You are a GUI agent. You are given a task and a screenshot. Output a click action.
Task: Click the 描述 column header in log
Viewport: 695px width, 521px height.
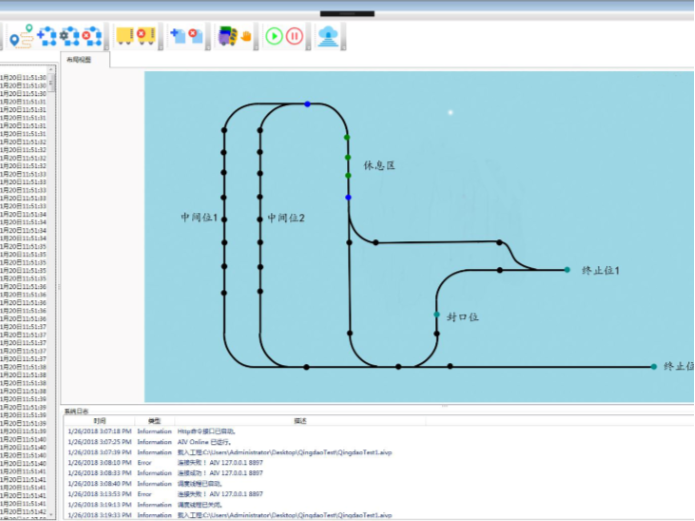300,421
